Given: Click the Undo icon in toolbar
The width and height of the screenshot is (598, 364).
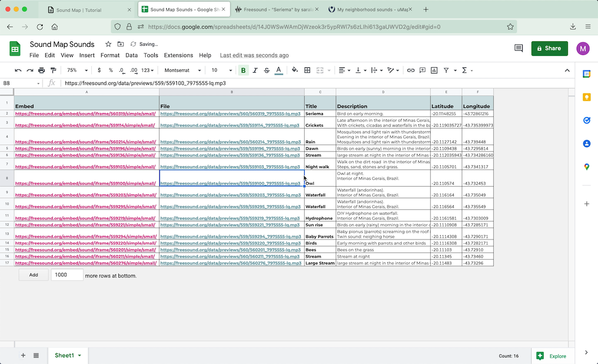Looking at the screenshot, I should pyautogui.click(x=18, y=71).
